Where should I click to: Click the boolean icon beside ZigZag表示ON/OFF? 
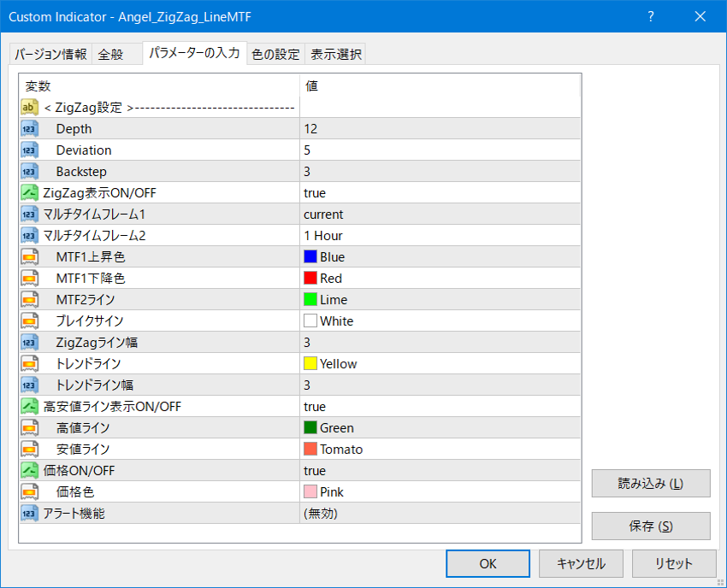29,193
